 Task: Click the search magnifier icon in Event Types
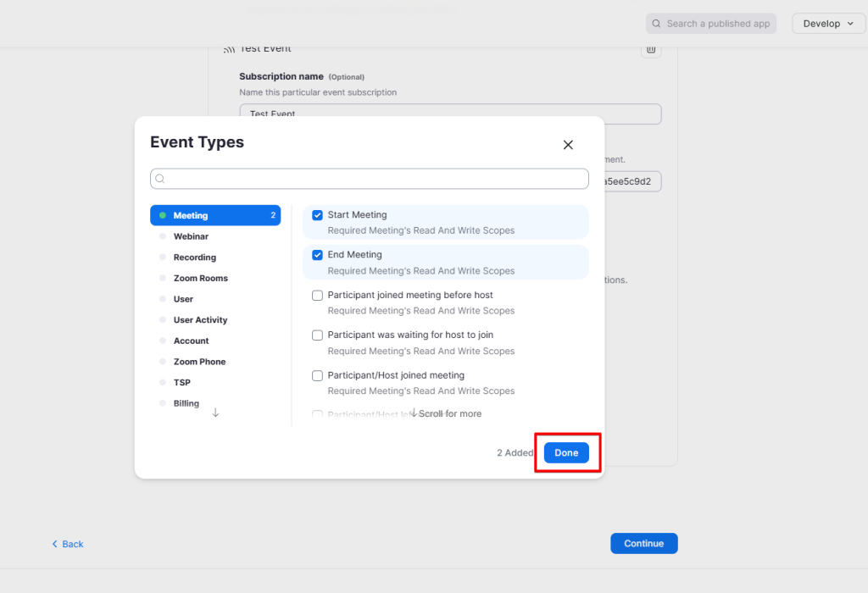[x=160, y=179]
